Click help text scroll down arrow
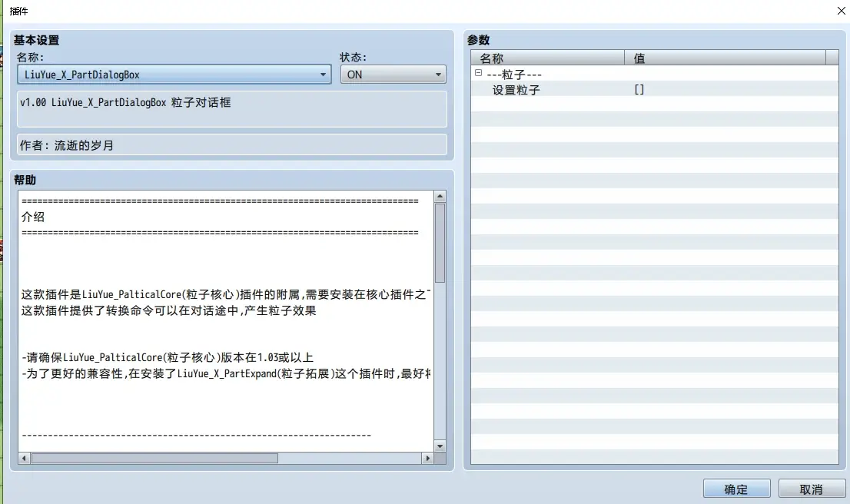 (x=440, y=446)
